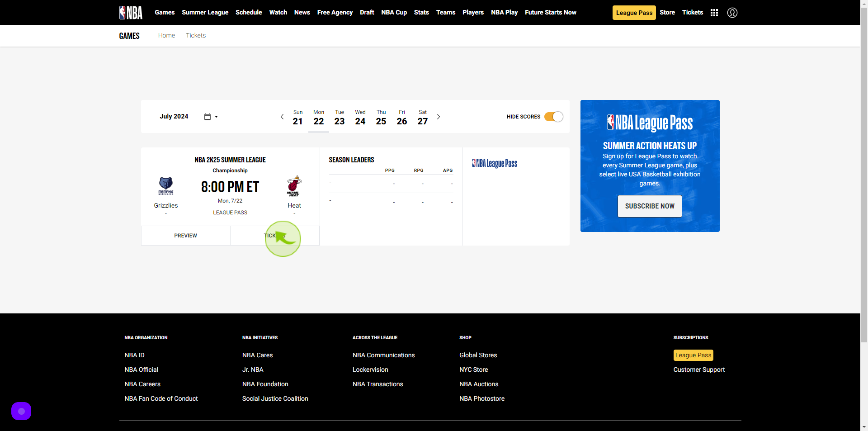Open the NBA Official footer link
Viewport: 868px width, 431px height.
tap(142, 369)
